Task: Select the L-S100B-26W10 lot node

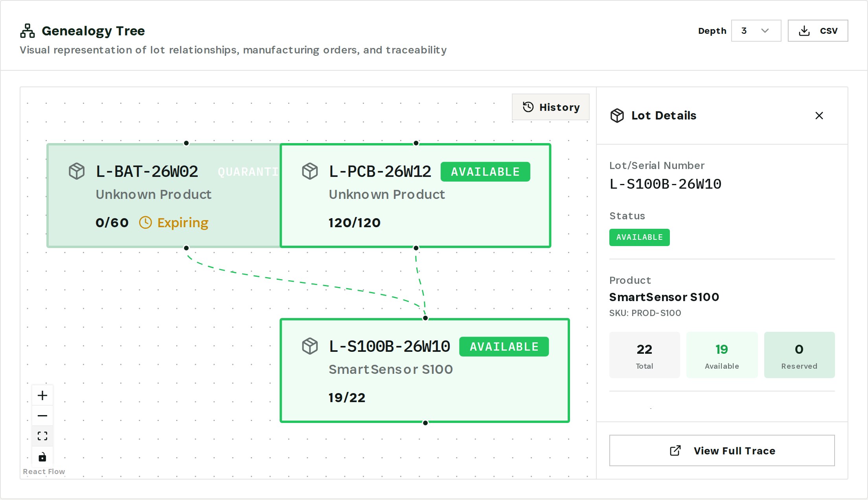Action: [x=425, y=370]
